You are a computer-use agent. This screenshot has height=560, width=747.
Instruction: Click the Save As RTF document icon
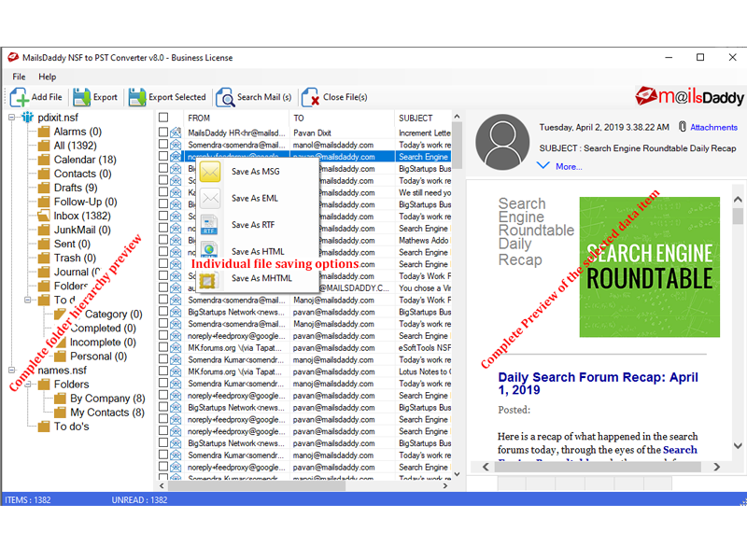pos(209,225)
